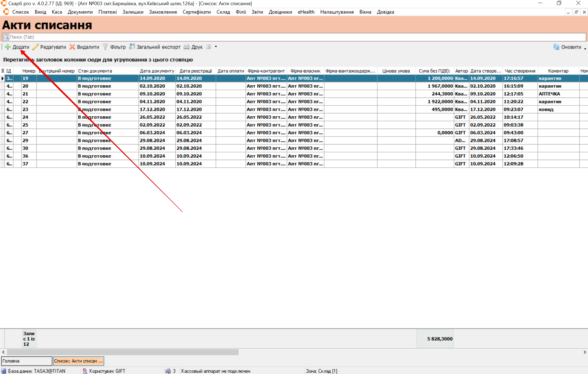
Task: Click the Загальний експорт save icon
Action: point(132,47)
